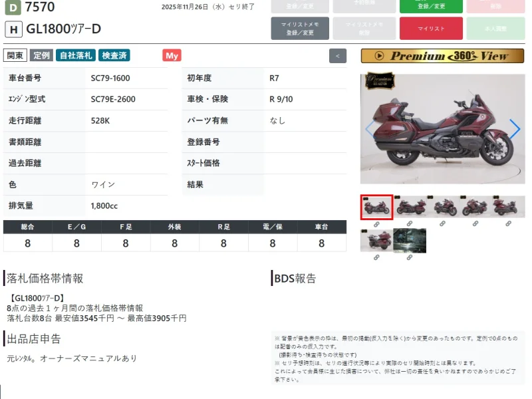Click the F足 score header
This screenshot has width=532, height=399.
click(x=126, y=227)
